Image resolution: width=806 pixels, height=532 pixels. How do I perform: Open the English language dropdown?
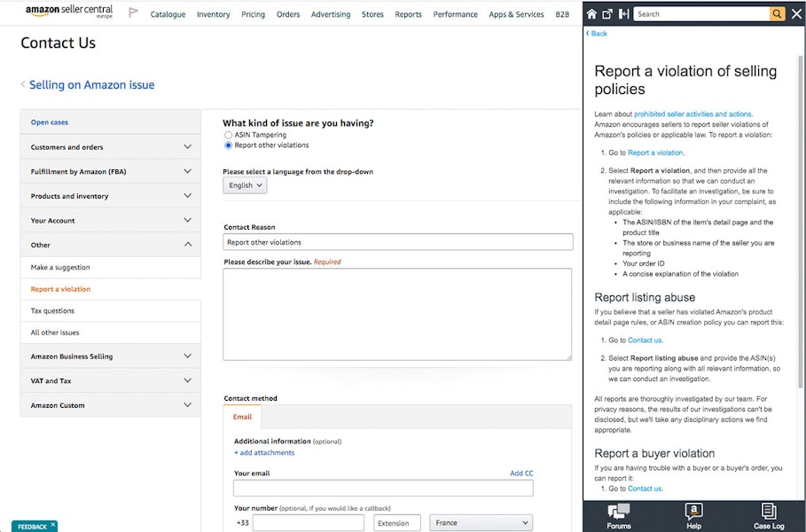coord(244,184)
